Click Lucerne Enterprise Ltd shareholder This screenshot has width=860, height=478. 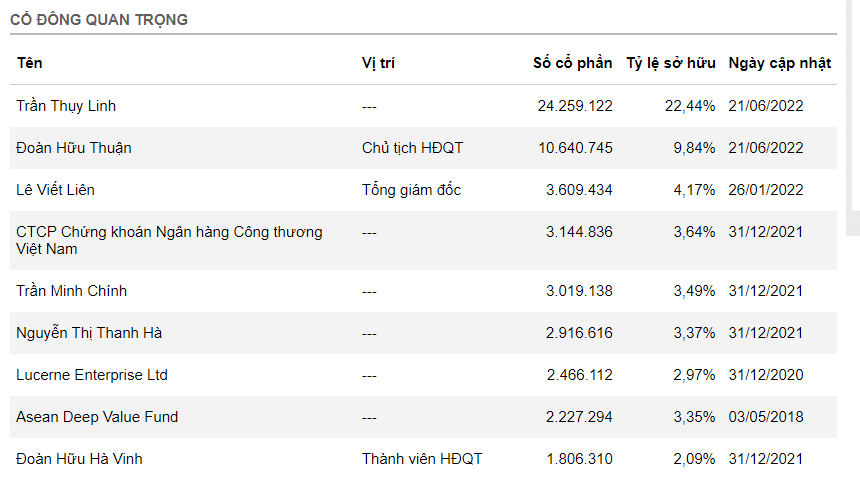coord(92,375)
